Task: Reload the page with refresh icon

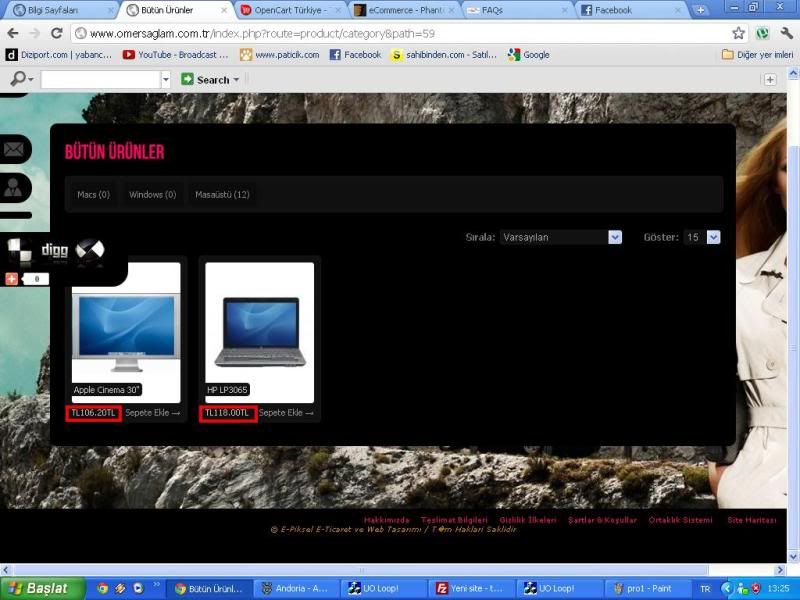Action: tap(57, 34)
